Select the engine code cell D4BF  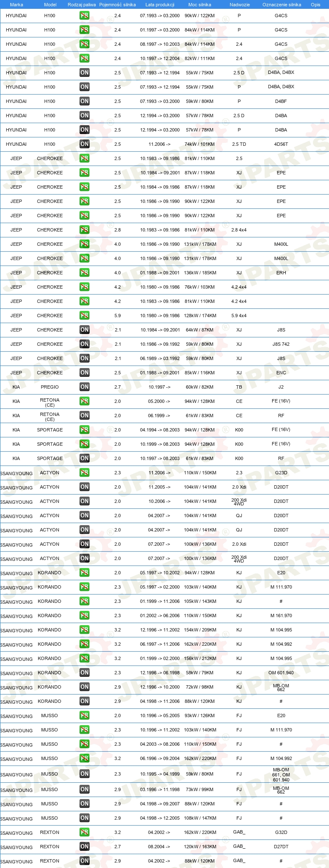281,101
